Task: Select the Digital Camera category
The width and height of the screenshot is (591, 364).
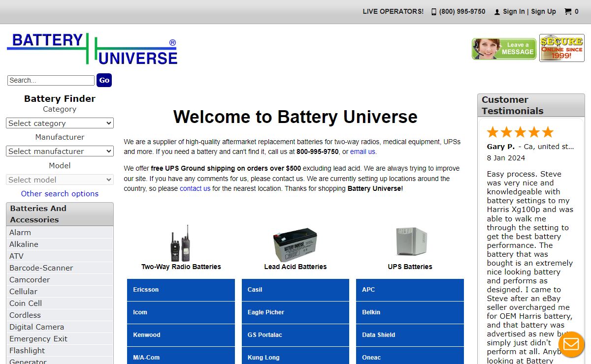Action: click(60, 327)
